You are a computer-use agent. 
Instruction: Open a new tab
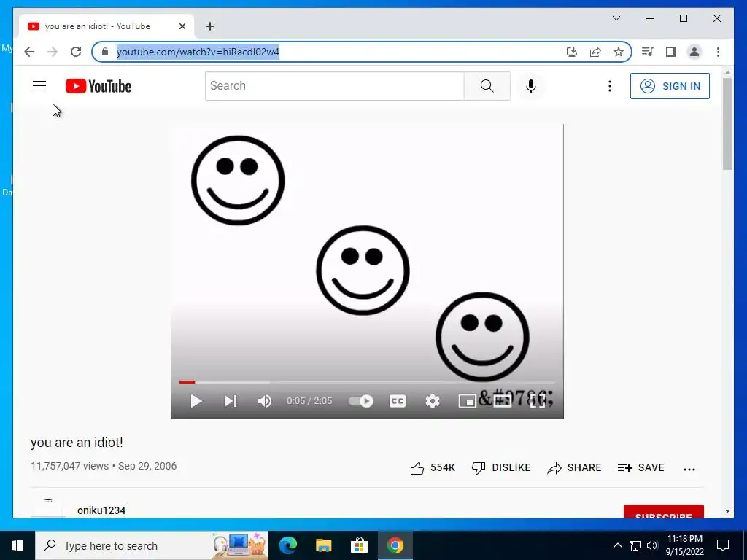click(x=210, y=26)
